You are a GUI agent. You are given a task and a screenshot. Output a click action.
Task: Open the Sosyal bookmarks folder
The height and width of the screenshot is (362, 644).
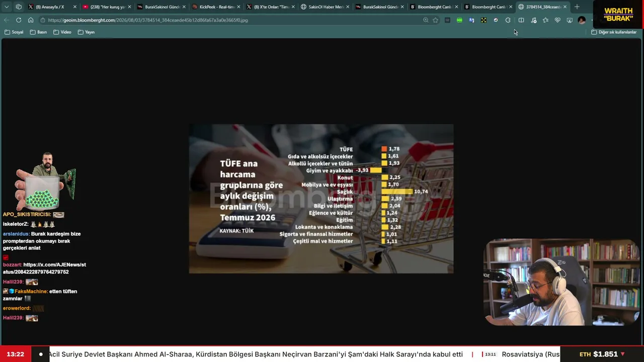click(x=14, y=32)
